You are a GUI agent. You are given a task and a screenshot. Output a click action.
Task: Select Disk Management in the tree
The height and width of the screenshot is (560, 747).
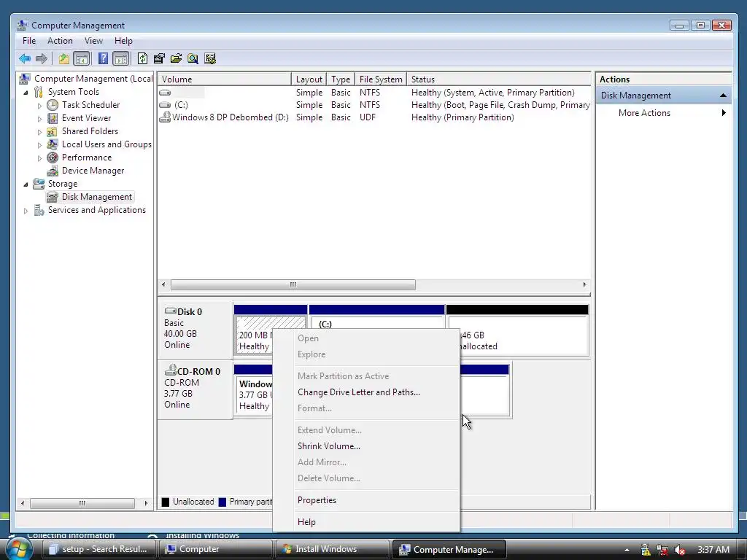point(97,197)
